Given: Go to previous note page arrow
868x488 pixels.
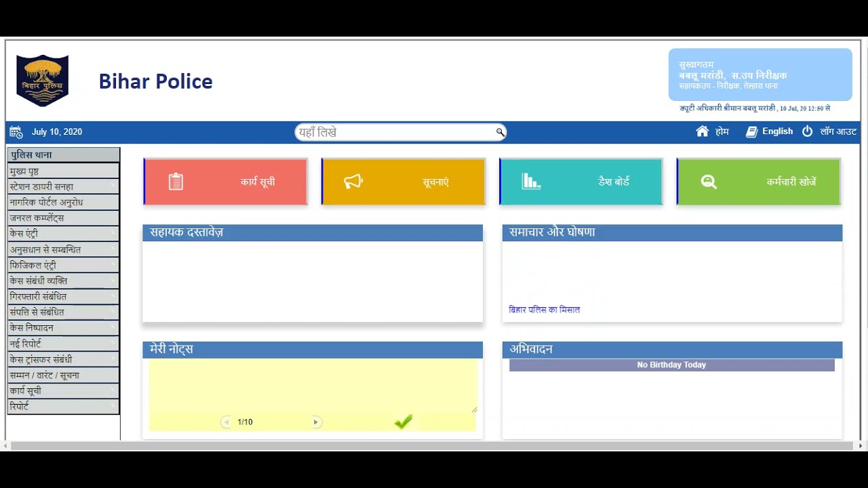Looking at the screenshot, I should point(226,422).
